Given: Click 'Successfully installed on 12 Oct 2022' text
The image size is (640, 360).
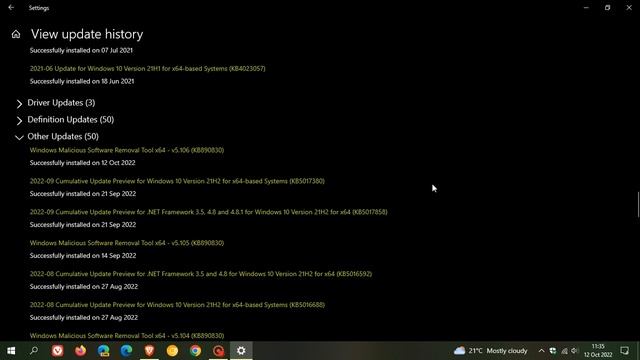Looking at the screenshot, I should pos(82,163).
